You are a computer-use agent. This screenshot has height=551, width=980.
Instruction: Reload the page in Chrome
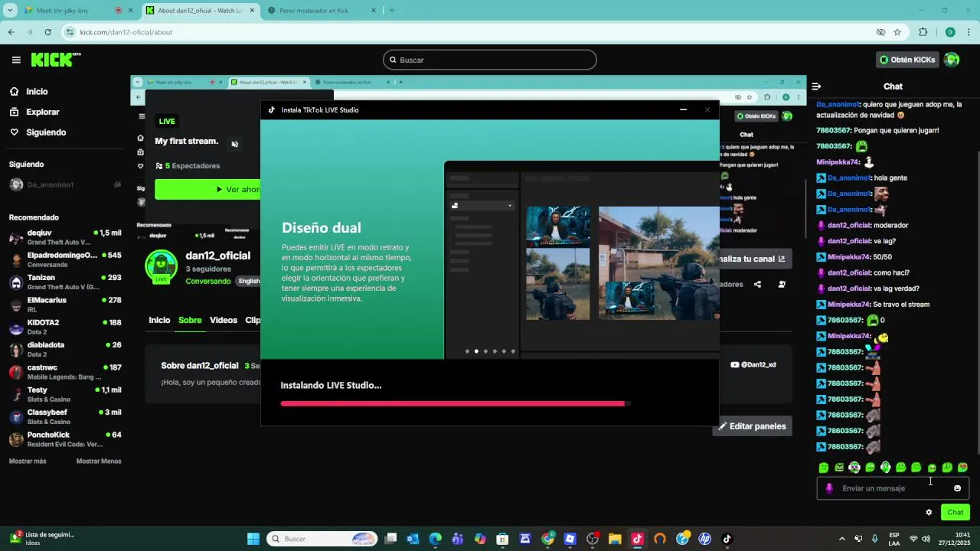47,32
